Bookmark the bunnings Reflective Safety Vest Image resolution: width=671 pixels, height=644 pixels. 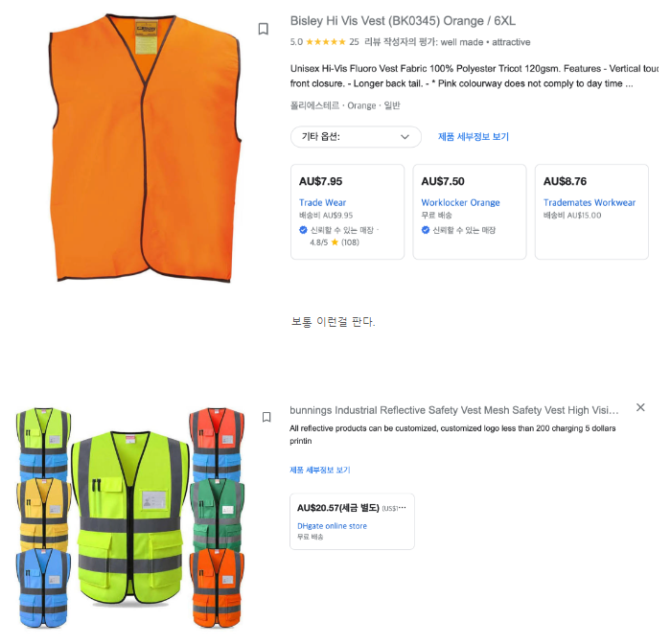coord(266,417)
